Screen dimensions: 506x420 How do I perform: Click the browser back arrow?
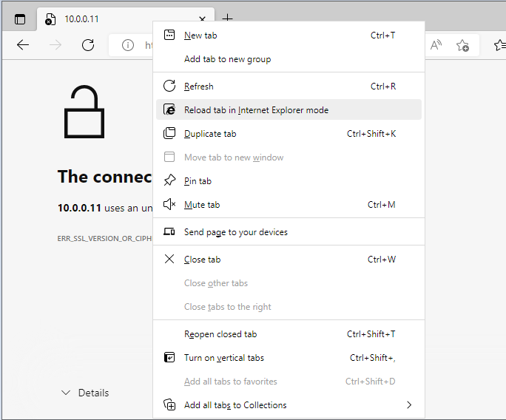[23, 45]
